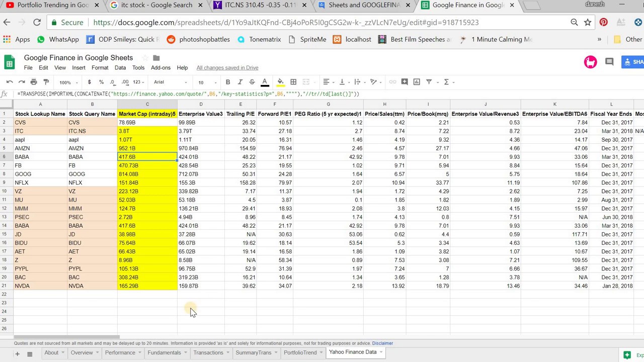The height and width of the screenshot is (362, 644).
Task: Click the browser back arrow
Action: point(7,22)
